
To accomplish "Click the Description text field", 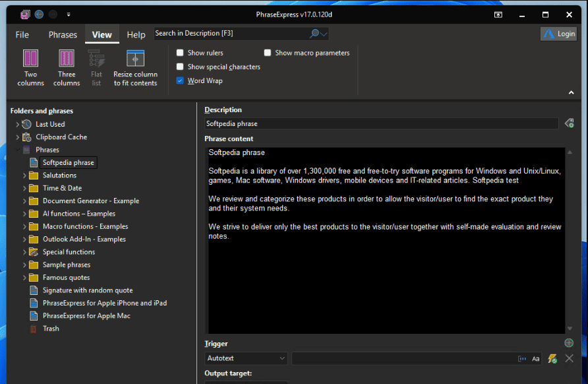I will [x=382, y=123].
